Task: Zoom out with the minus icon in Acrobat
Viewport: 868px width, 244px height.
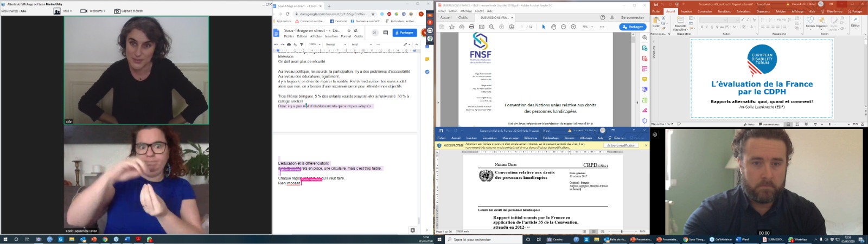Action: (563, 27)
